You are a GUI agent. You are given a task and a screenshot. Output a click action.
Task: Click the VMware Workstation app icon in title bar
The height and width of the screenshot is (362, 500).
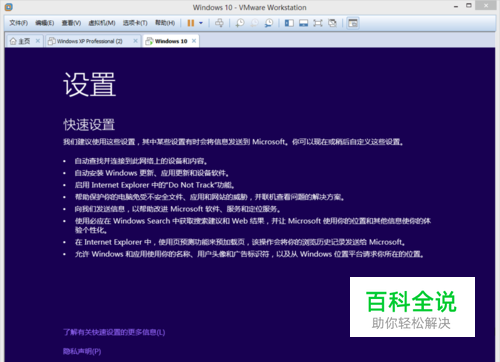(x=8, y=7)
